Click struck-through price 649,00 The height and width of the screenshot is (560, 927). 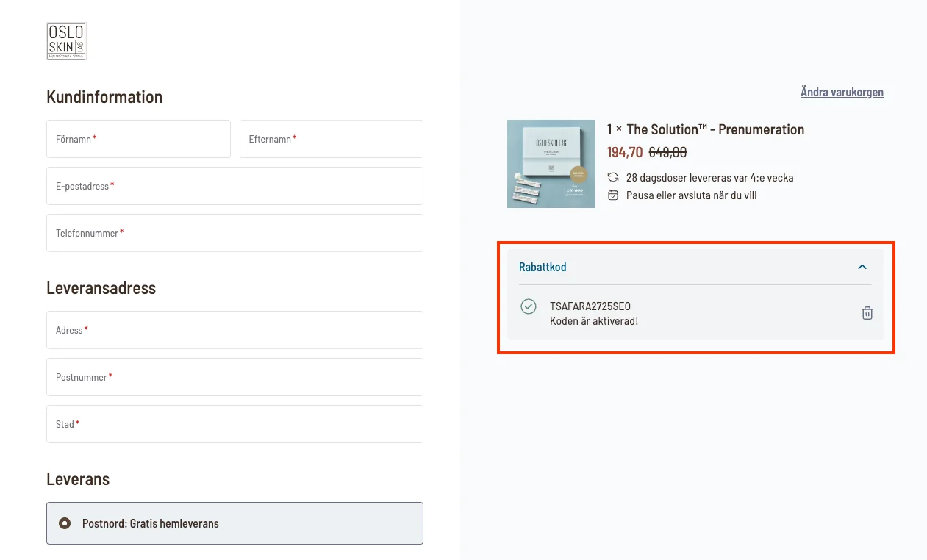tap(667, 153)
